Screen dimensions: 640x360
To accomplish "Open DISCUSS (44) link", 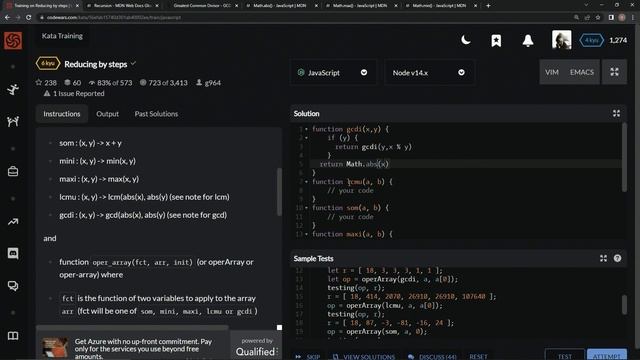I will pos(432,356).
